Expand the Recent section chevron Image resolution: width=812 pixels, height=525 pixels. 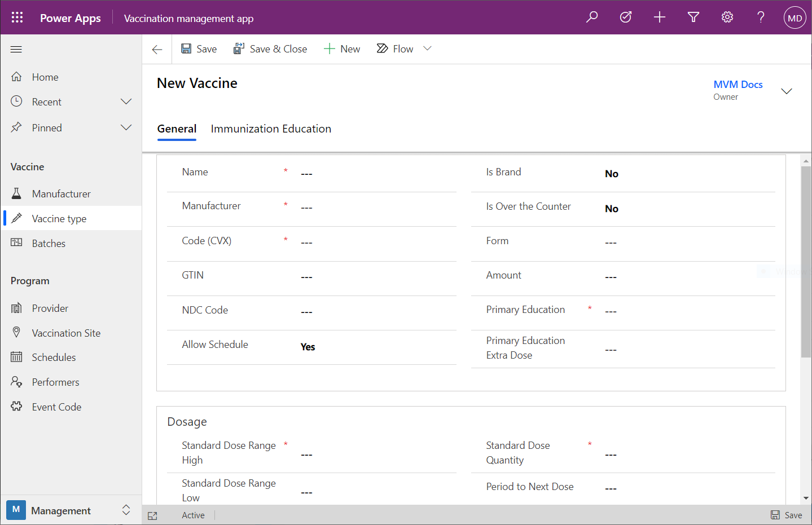(126, 102)
